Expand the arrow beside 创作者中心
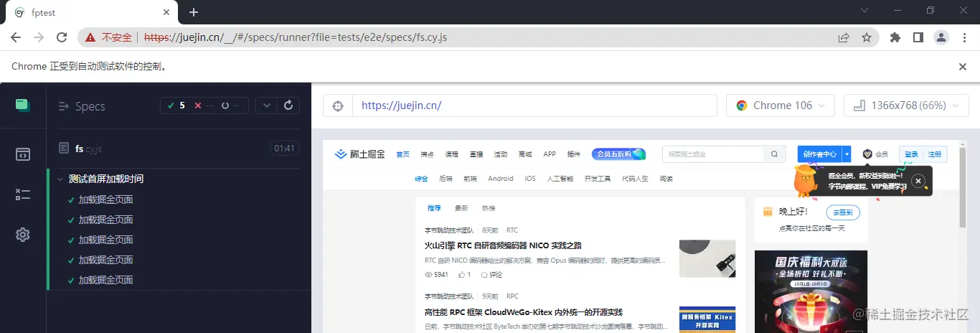This screenshot has width=980, height=333. [847, 154]
